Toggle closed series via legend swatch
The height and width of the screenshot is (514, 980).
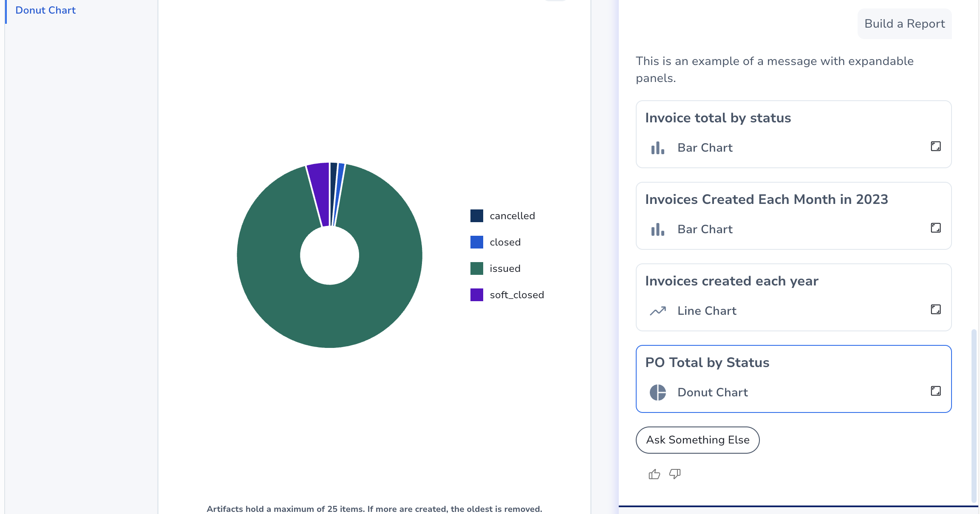pos(476,242)
